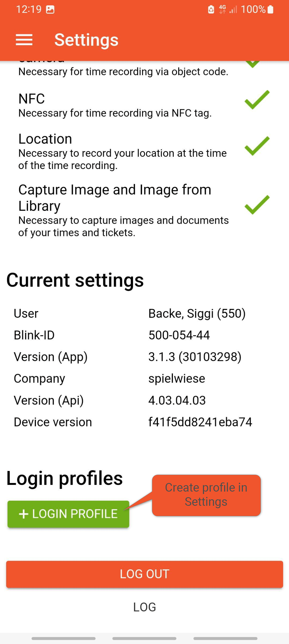Tap the battery saver recycle icon
This screenshot has width=289, height=644.
point(211,10)
